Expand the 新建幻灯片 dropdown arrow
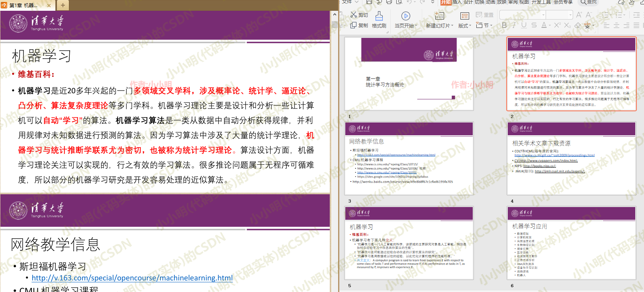Image resolution: width=644 pixels, height=292 pixels. [452, 26]
